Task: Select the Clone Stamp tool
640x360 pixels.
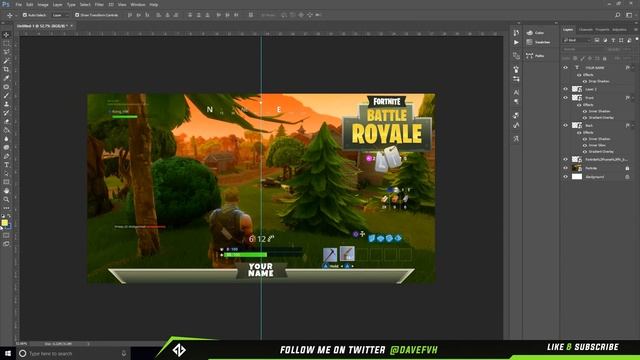Action: point(6,104)
